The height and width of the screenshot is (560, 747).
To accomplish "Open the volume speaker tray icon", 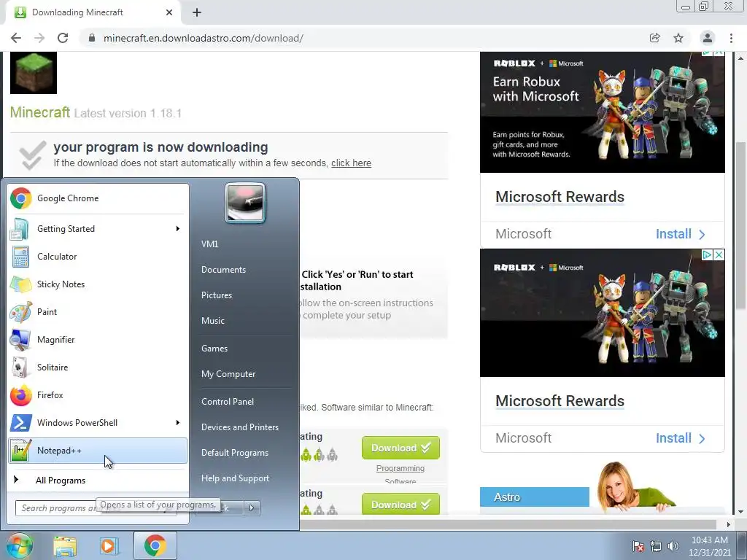I will (x=673, y=546).
